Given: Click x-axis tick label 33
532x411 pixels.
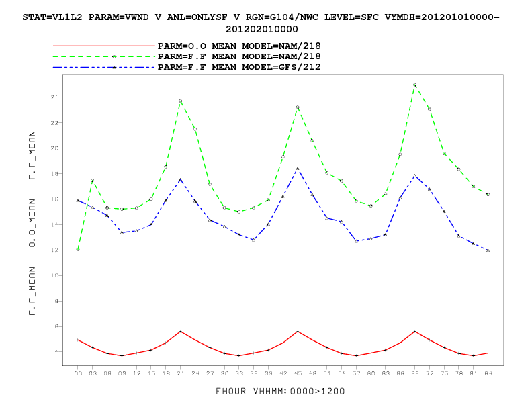Looking at the screenshot, I should [239, 373].
